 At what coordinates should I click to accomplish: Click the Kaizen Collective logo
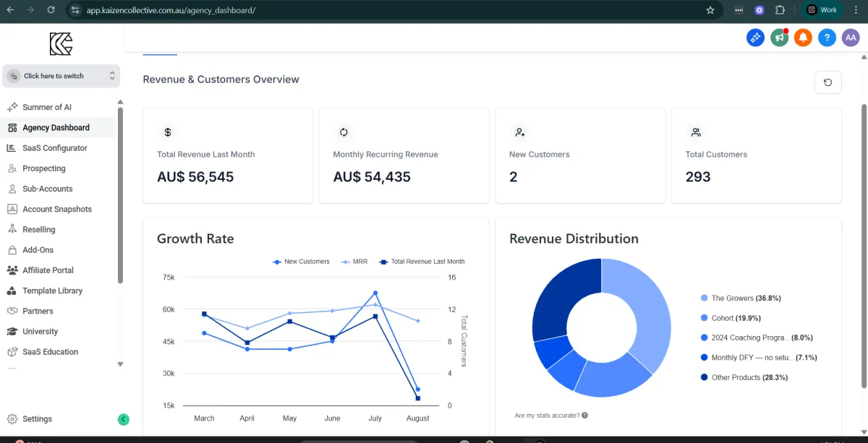[61, 44]
